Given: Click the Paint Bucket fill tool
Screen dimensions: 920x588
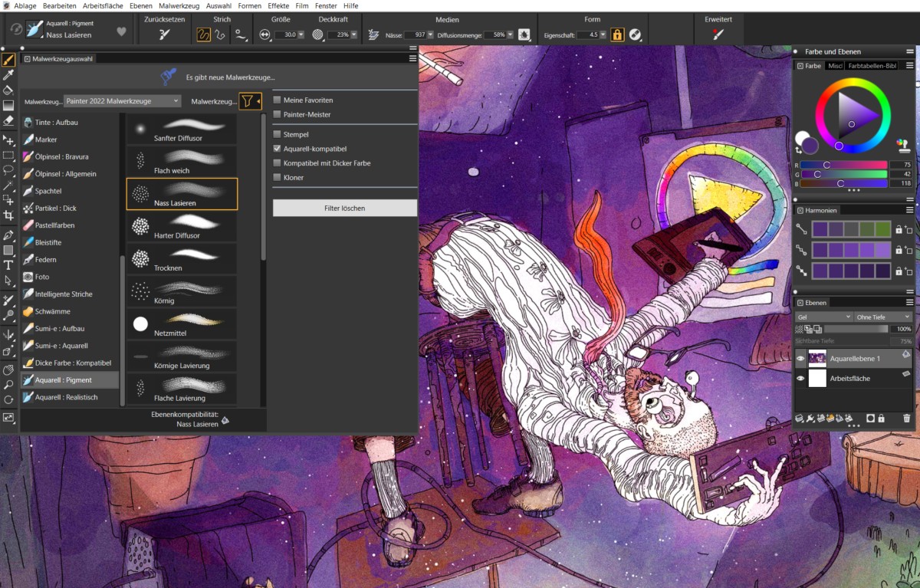Looking at the screenshot, I should (x=8, y=90).
